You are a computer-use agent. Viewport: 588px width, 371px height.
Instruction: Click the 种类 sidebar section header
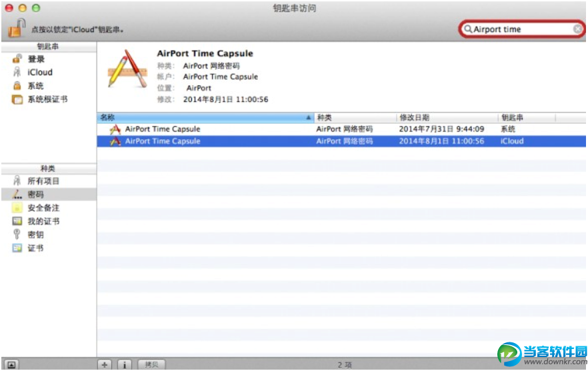[x=48, y=169]
